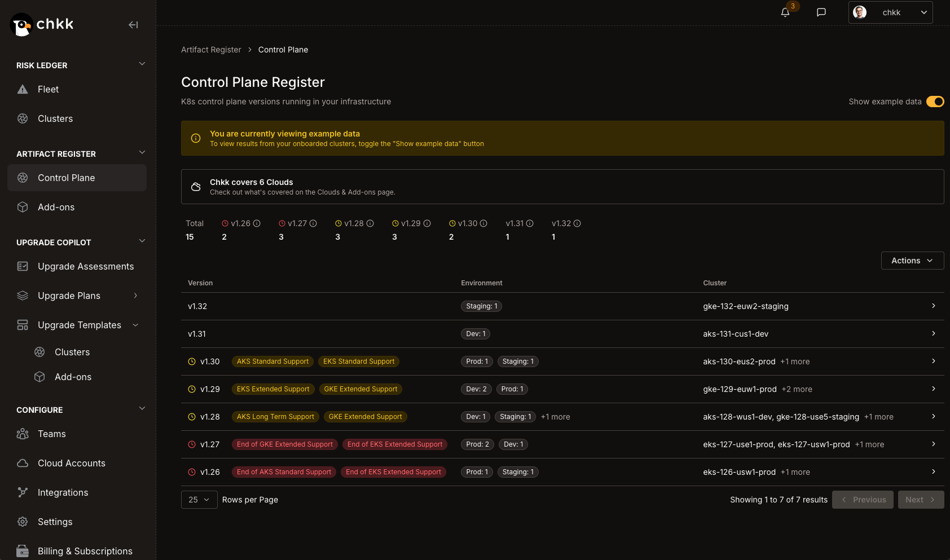Click cluster eks-126-usw1-prod

click(739, 472)
